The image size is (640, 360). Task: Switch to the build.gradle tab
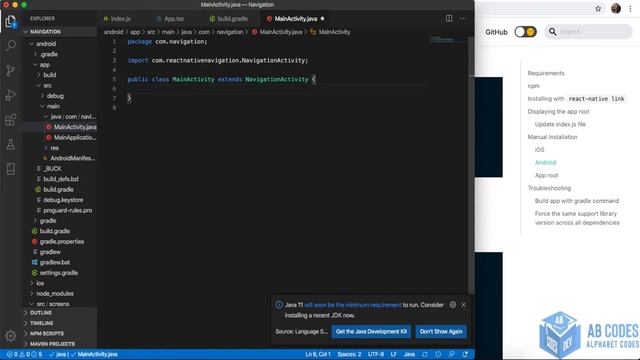(x=232, y=19)
